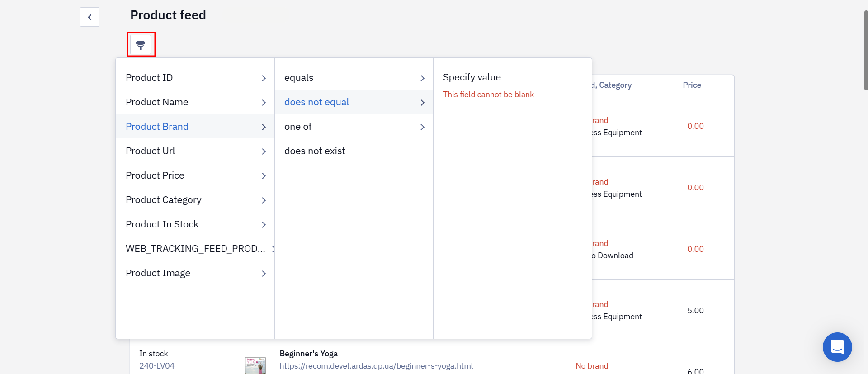Click the Specify value input field
868x374 pixels.
[512, 77]
